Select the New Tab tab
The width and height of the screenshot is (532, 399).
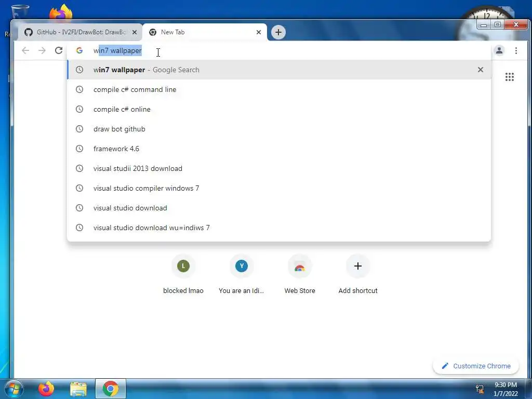205,32
